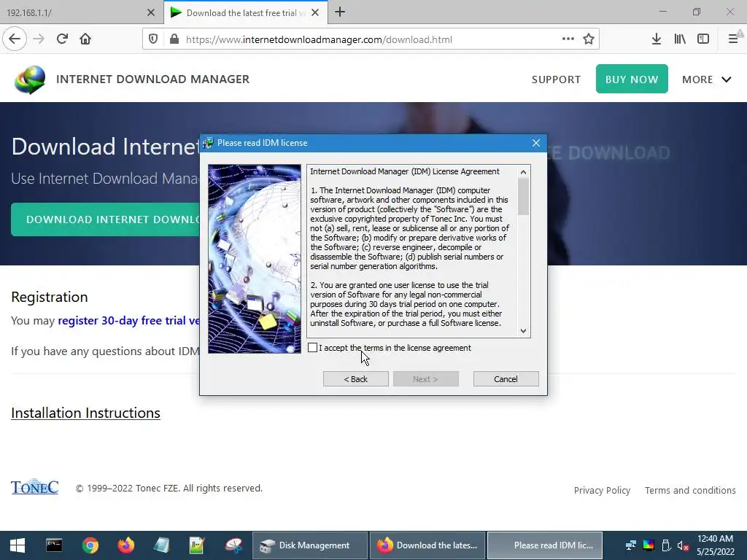Click the IDM icon in dialog title bar
This screenshot has height=560, width=747.
click(x=208, y=144)
